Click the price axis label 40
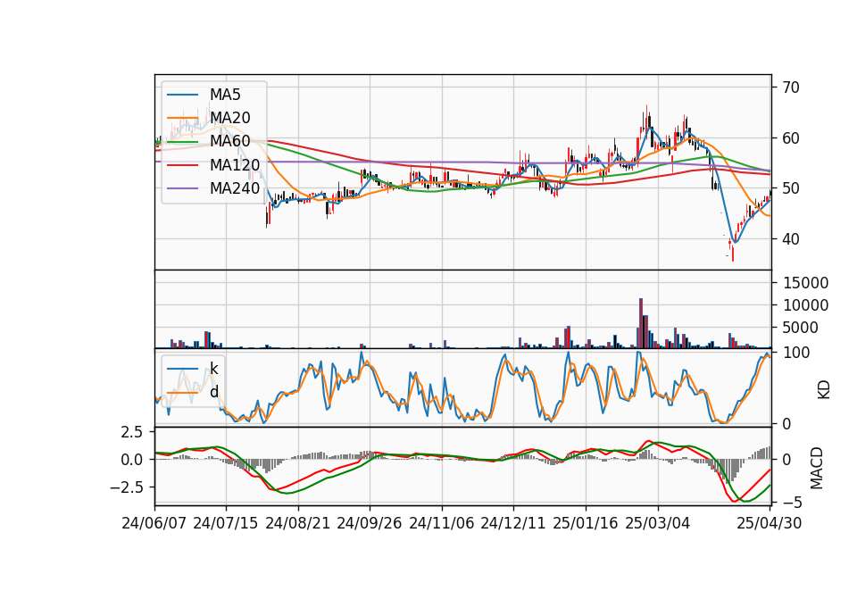 coord(791,239)
